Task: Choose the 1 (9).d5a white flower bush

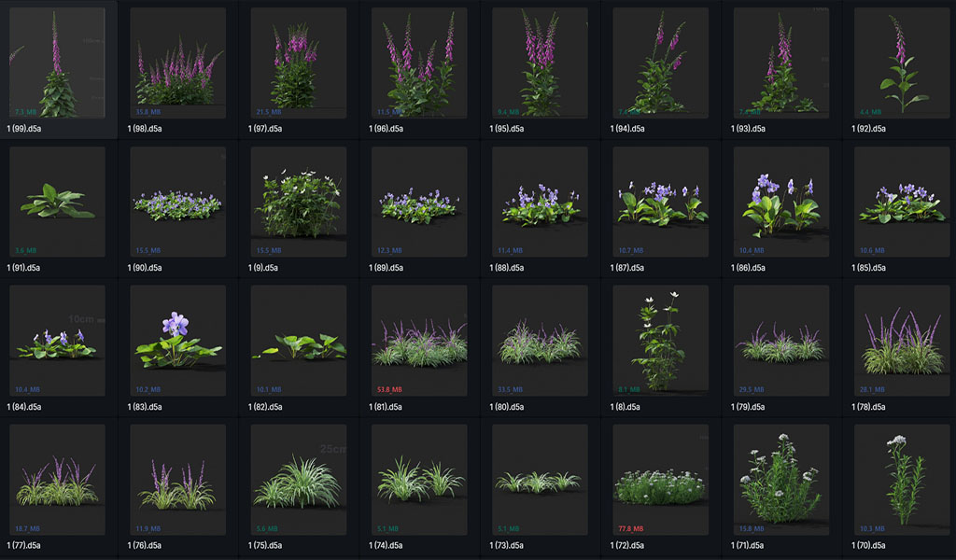Action: pyautogui.click(x=298, y=202)
